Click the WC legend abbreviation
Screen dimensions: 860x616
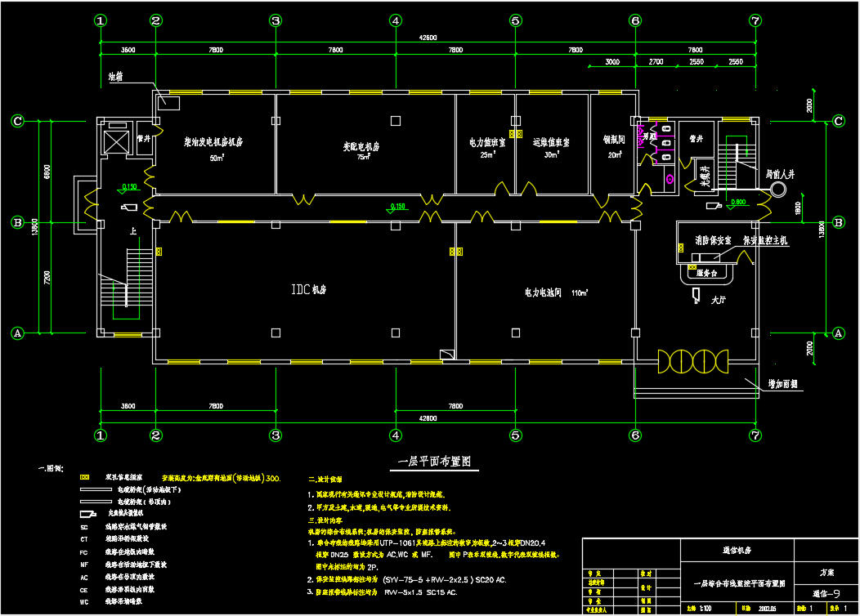[x=84, y=602]
